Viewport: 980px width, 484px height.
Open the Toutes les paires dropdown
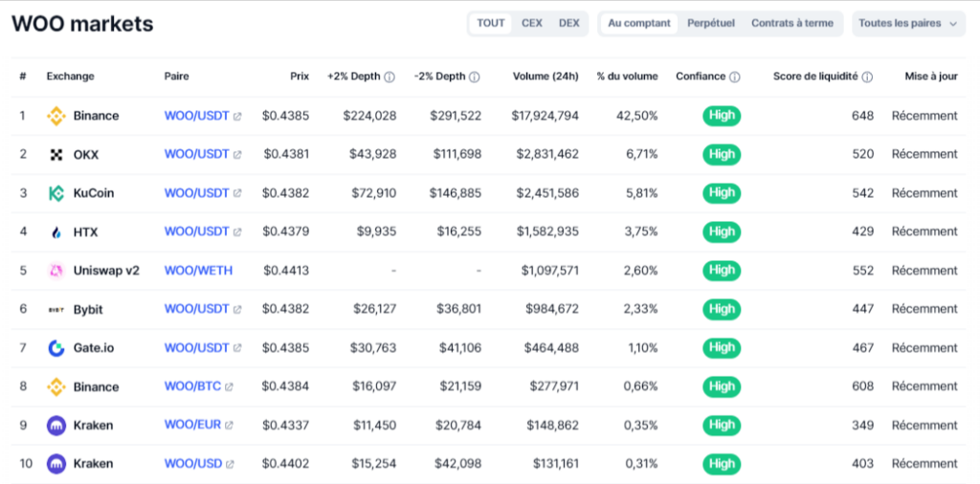tap(907, 23)
